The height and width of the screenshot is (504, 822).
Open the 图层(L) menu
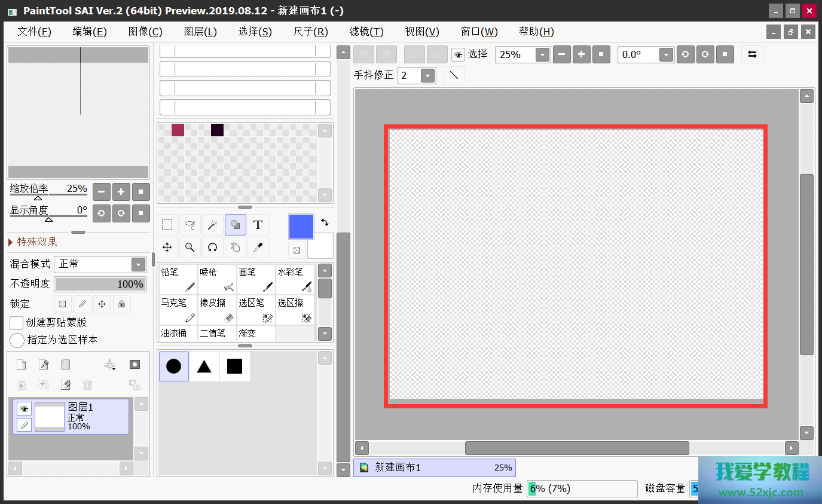coord(200,32)
